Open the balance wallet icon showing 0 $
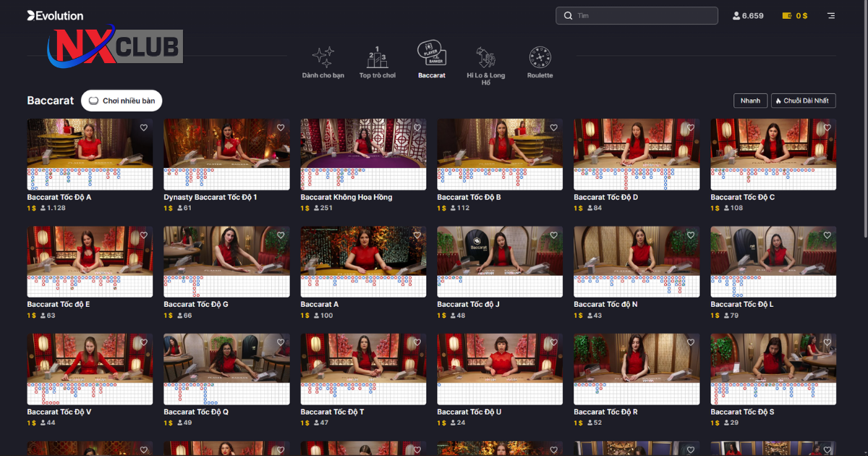The height and width of the screenshot is (456, 868). coord(788,15)
